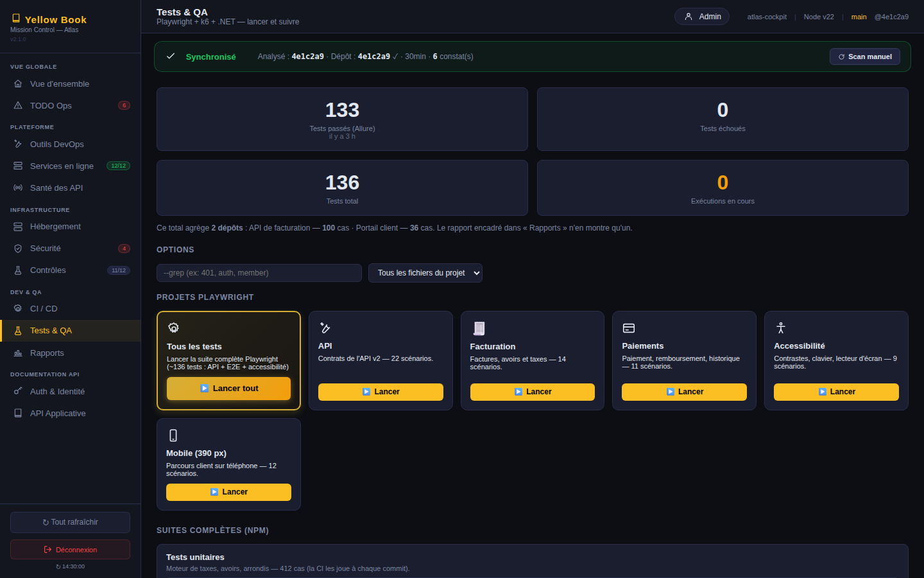Select the Sécurité shield icon

coord(18,249)
